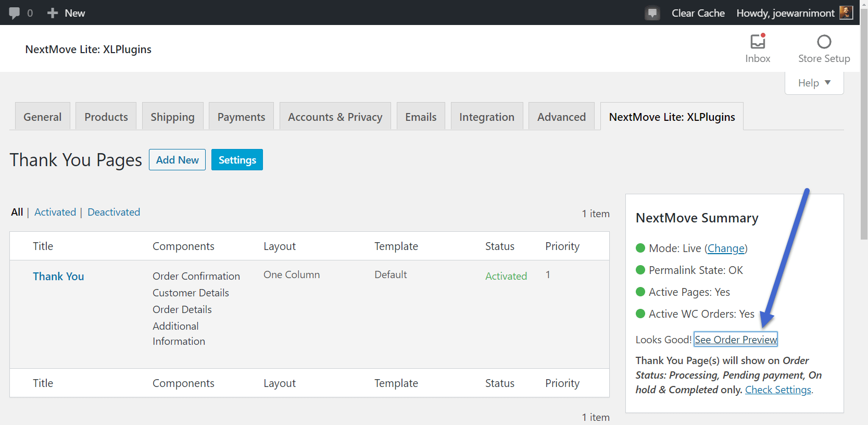The width and height of the screenshot is (868, 425).
Task: Select the Emails tab
Action: pyautogui.click(x=421, y=117)
